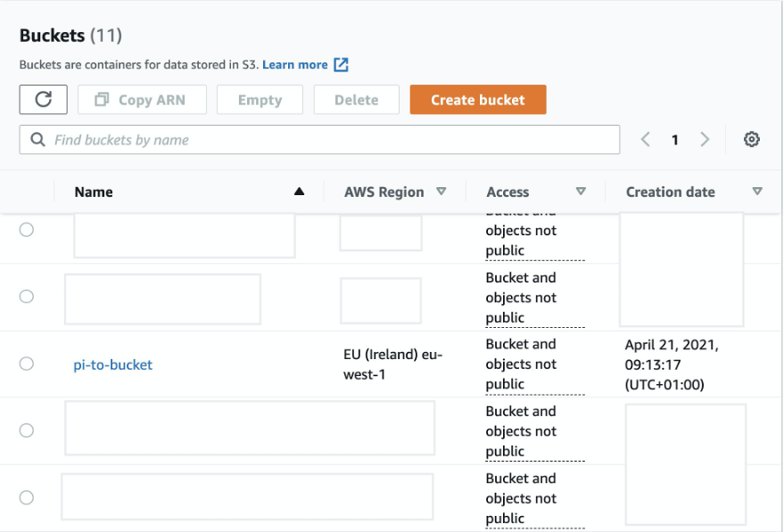Select the pi-to-bucket radio button
This screenshot has height=532, width=784.
tap(27, 364)
